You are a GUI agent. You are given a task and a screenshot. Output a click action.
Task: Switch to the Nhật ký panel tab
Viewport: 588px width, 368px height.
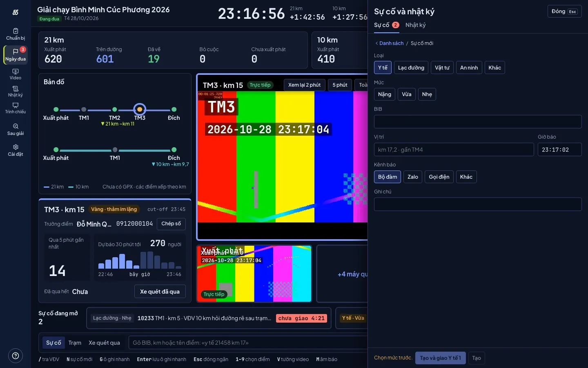(x=415, y=25)
